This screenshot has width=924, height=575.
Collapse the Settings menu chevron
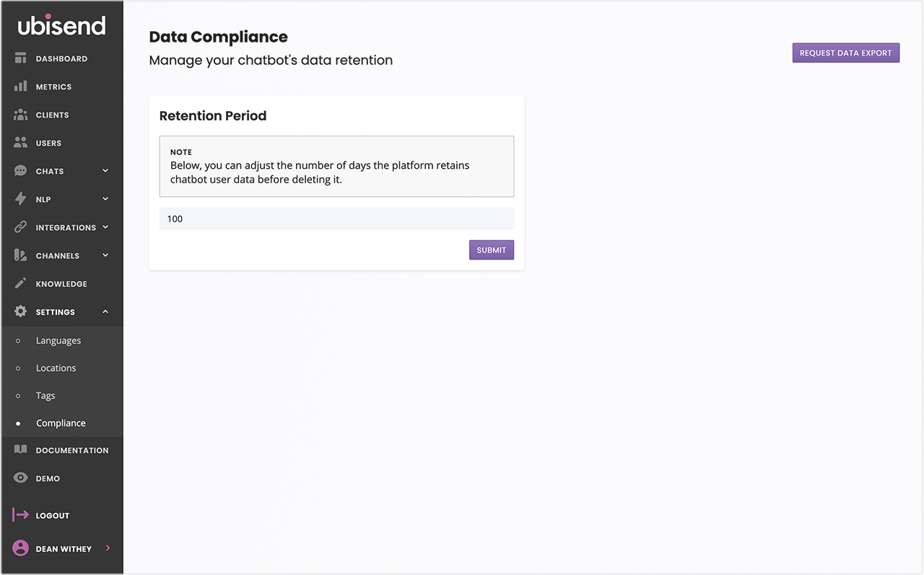(x=105, y=312)
